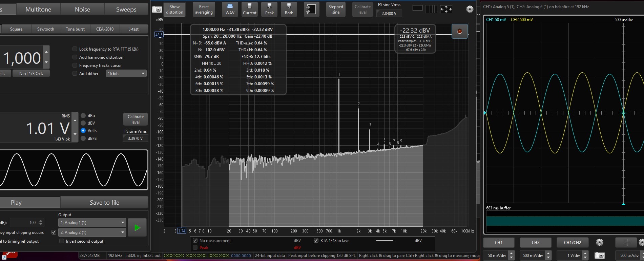Select Sawtooth waveform tab
Image resolution: width=644 pixels, height=261 pixels.
tap(45, 29)
